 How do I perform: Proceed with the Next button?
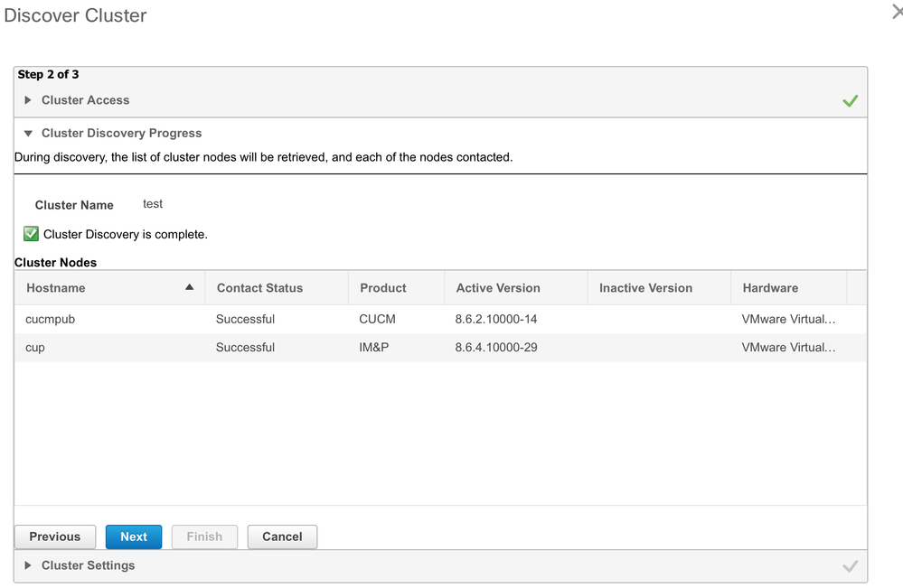tap(134, 537)
